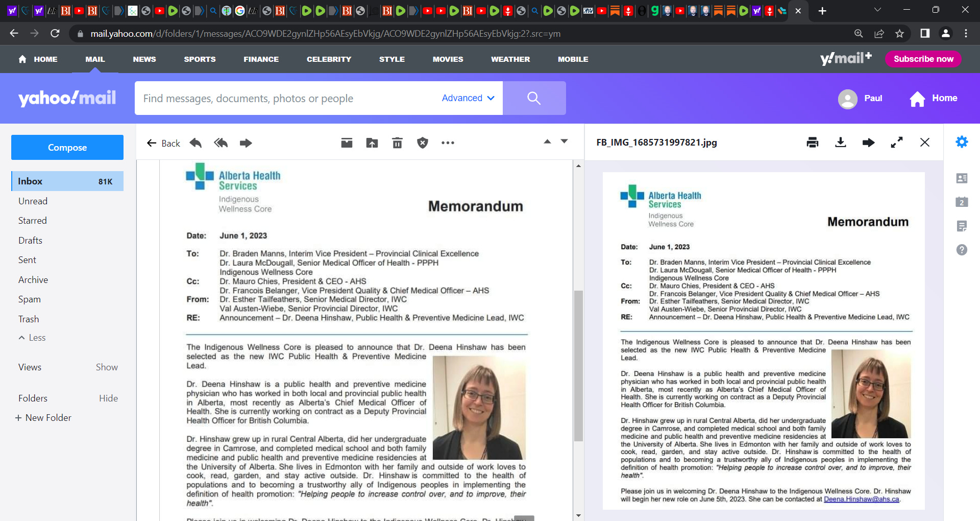Open the SPORTS tab in top navigation
Screen dimensions: 980x521
[200, 59]
